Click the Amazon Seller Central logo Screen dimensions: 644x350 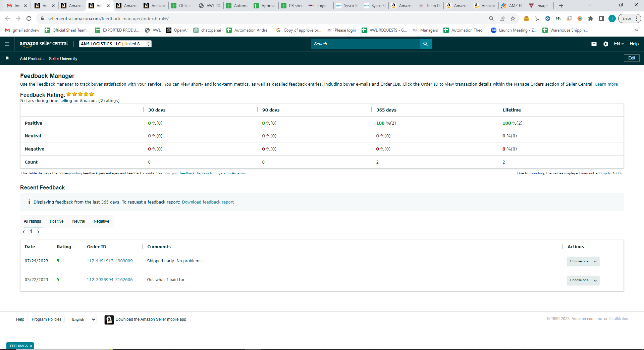[x=44, y=44]
